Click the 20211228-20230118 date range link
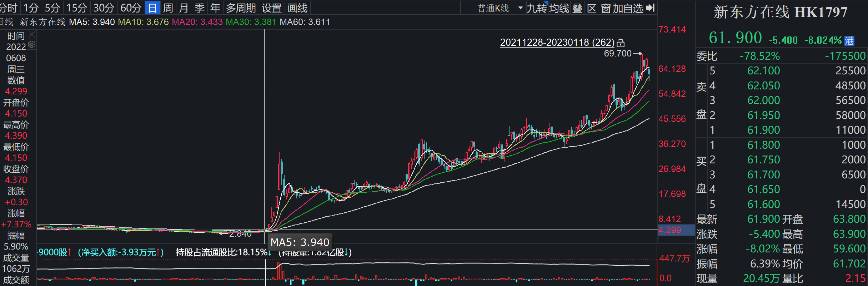Screen dimensions: 868x286 pos(557,43)
